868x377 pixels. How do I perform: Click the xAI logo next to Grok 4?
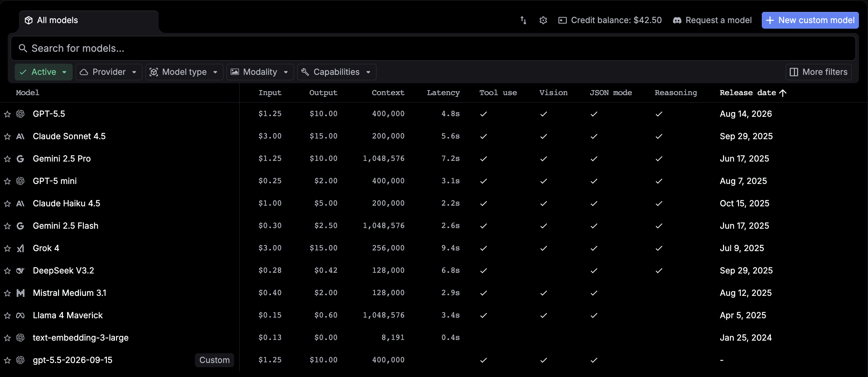pos(20,248)
